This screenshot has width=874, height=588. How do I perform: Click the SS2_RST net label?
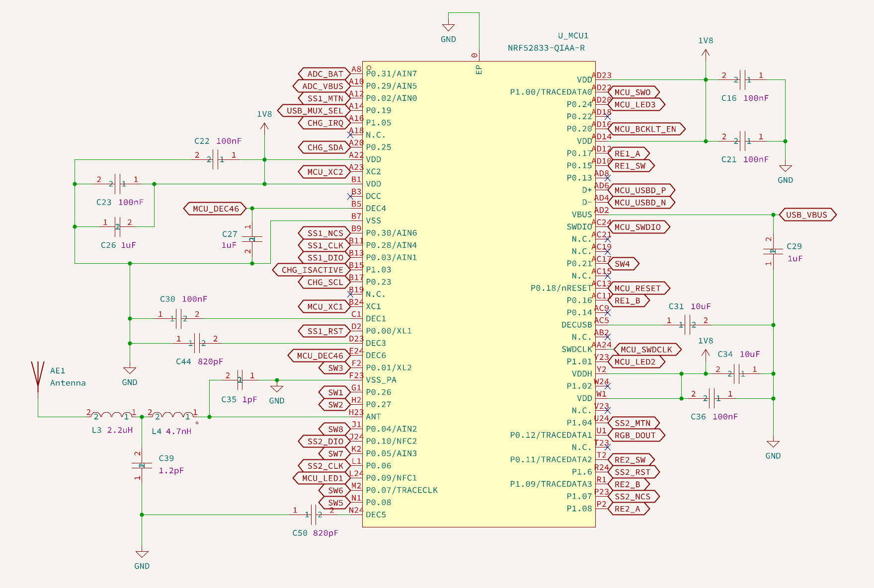pos(634,472)
